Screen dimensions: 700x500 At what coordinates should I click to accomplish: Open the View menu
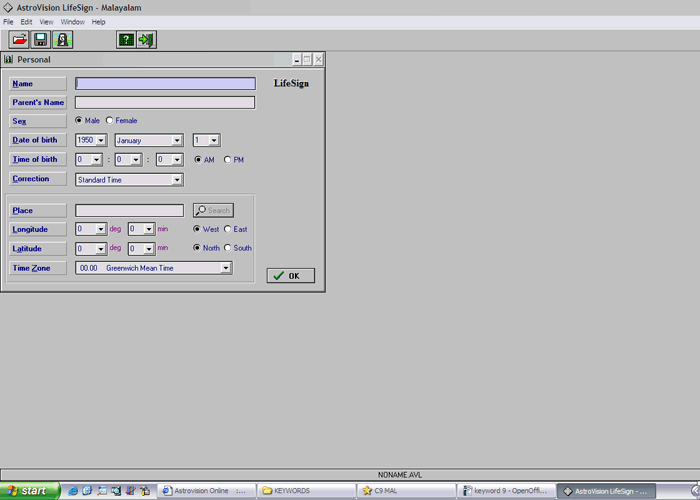(x=46, y=22)
